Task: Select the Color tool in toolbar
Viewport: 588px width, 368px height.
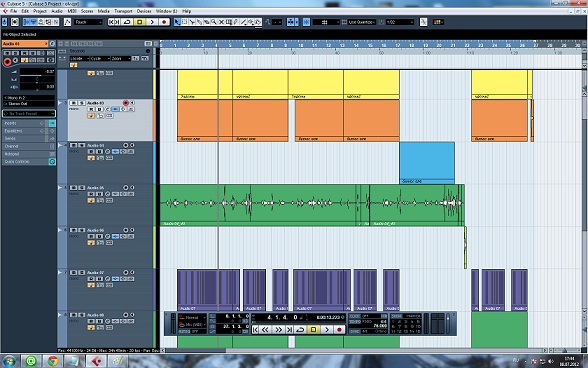Action: tap(258, 22)
